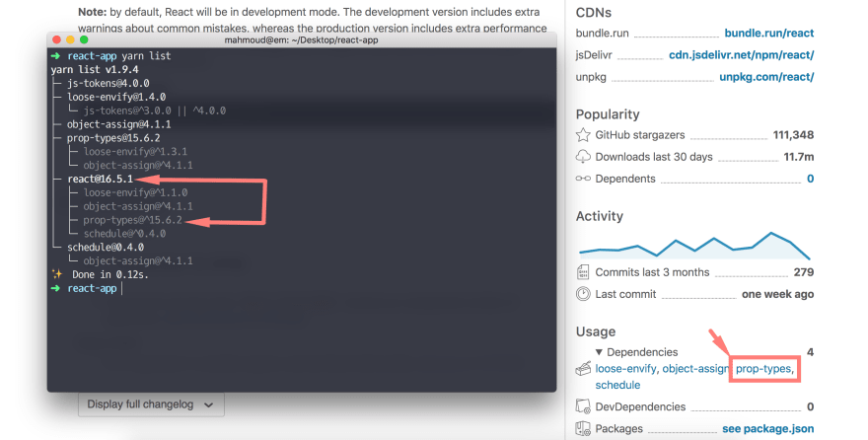Open the Dependents count 0 link
868x440 pixels.
pos(811,179)
